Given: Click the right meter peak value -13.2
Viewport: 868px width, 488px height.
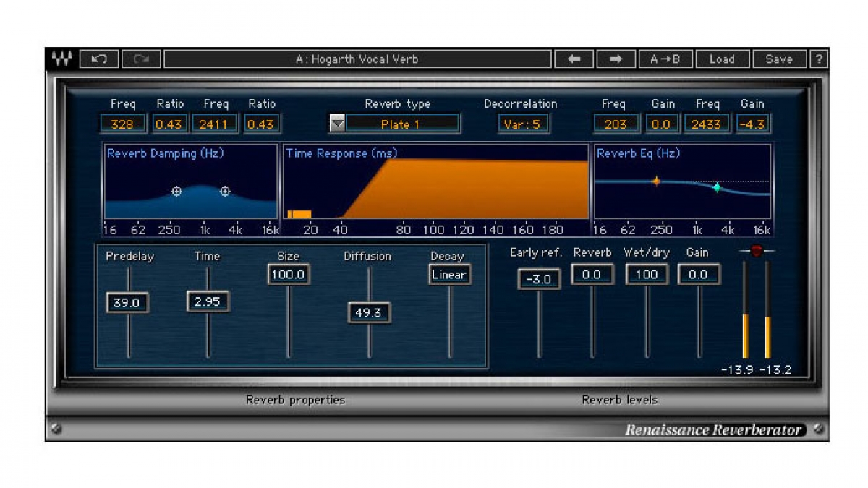Looking at the screenshot, I should pos(775,369).
